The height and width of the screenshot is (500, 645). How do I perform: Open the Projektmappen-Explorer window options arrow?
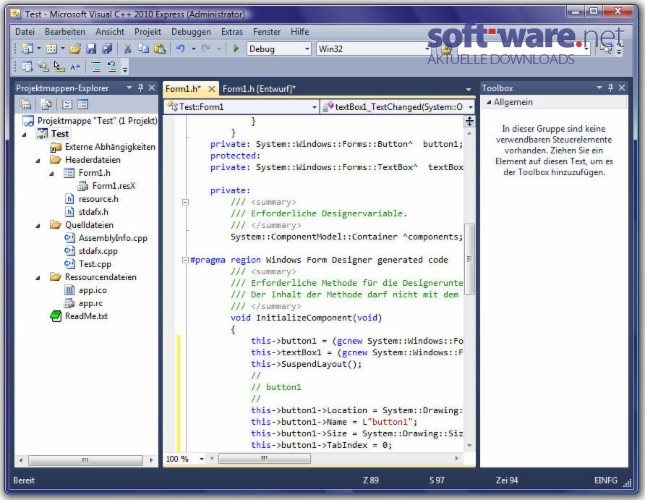pyautogui.click(x=129, y=88)
